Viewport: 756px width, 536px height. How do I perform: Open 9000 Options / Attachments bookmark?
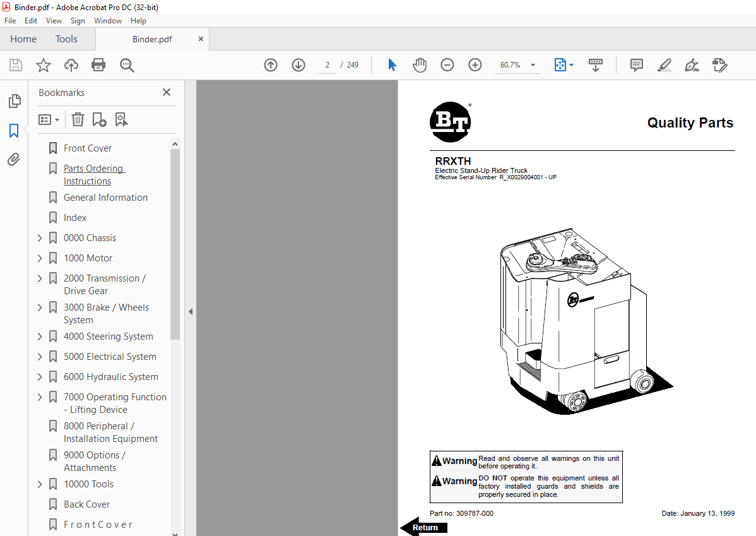coord(95,462)
